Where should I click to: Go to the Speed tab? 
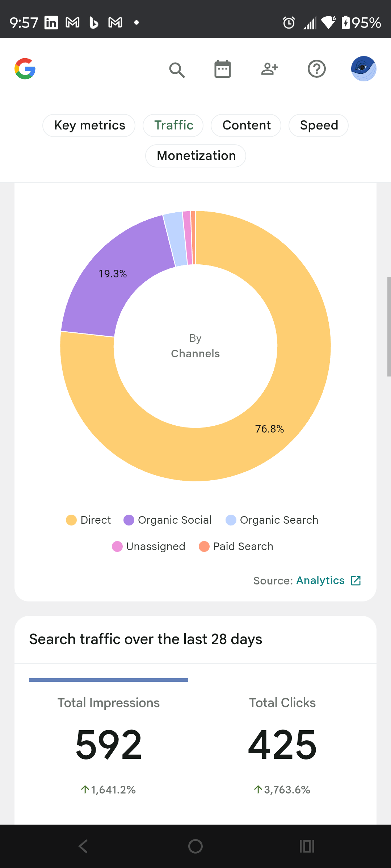(319, 125)
